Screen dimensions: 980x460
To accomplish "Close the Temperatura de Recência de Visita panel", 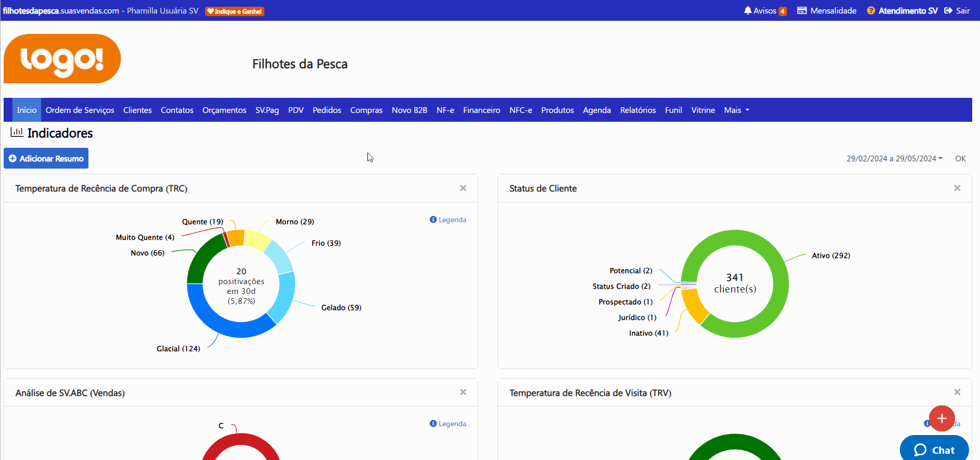I will 957,392.
